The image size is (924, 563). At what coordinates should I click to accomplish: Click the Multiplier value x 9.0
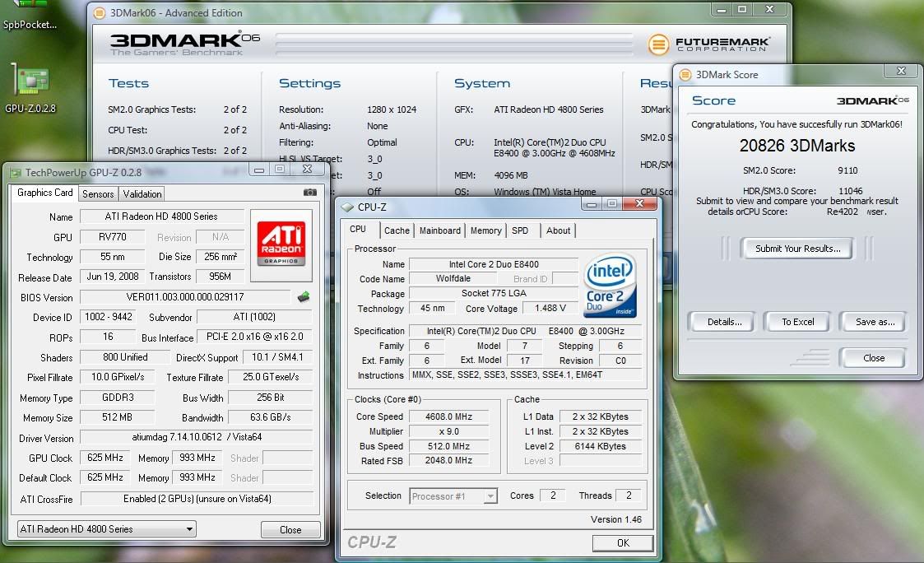[x=449, y=431]
